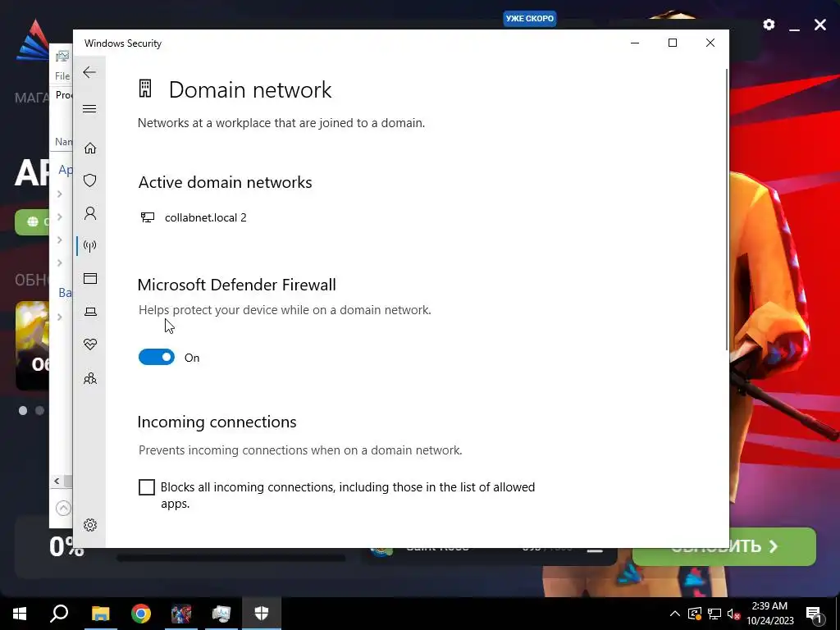This screenshot has height=630, width=840.
Task: Open Device performance & health heart icon
Action: [x=90, y=345]
